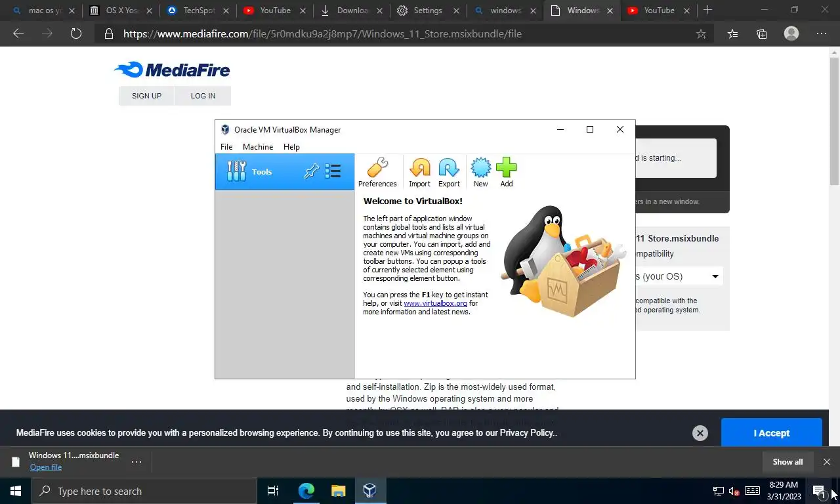Click the Add virtual machine icon
Image resolution: width=840 pixels, height=504 pixels.
click(x=507, y=173)
